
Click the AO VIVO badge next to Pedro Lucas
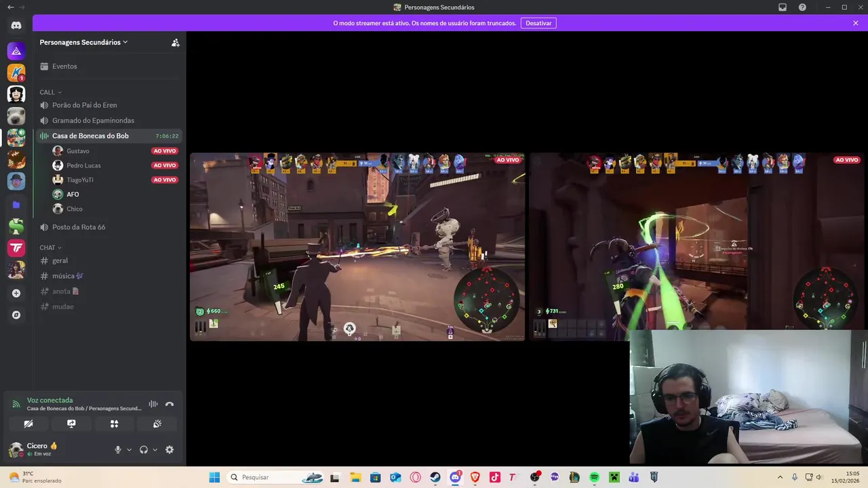point(165,165)
